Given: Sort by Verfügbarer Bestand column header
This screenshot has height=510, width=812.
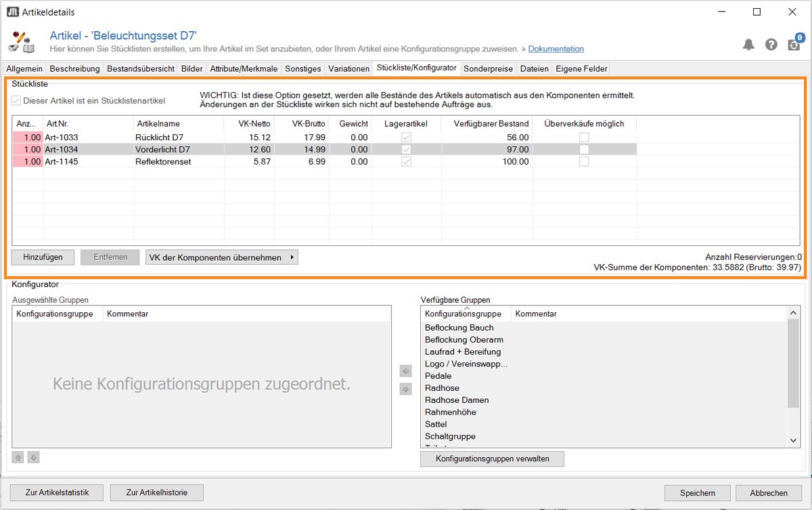Looking at the screenshot, I should [487, 124].
